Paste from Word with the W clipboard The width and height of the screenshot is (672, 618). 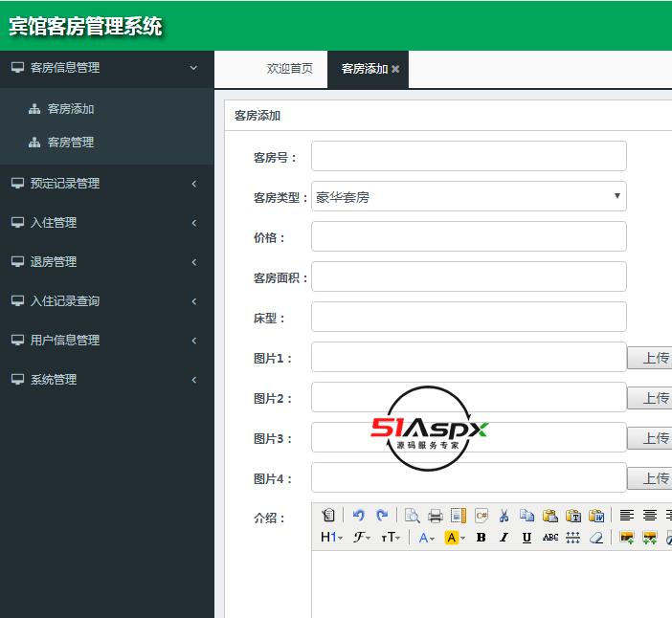click(596, 516)
